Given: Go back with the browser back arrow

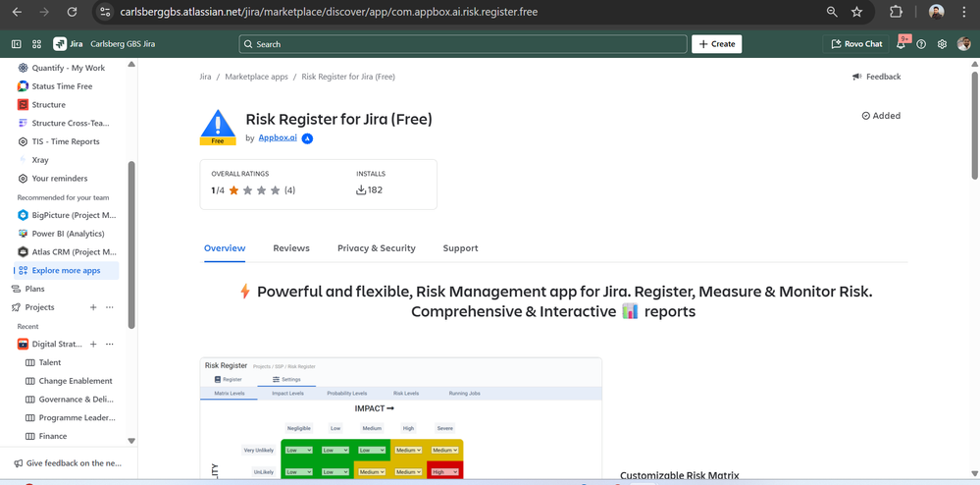Looking at the screenshot, I should 17,12.
